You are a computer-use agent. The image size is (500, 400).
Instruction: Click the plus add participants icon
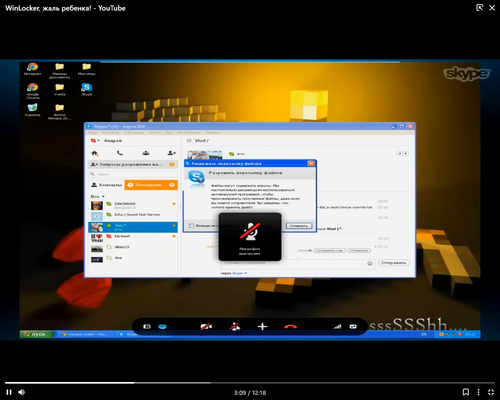tap(263, 327)
